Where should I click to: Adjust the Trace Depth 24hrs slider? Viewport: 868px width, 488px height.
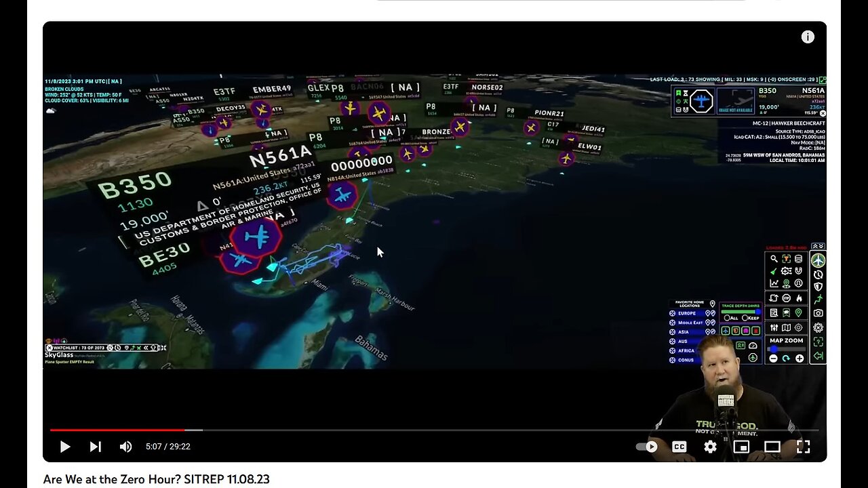pos(740,312)
